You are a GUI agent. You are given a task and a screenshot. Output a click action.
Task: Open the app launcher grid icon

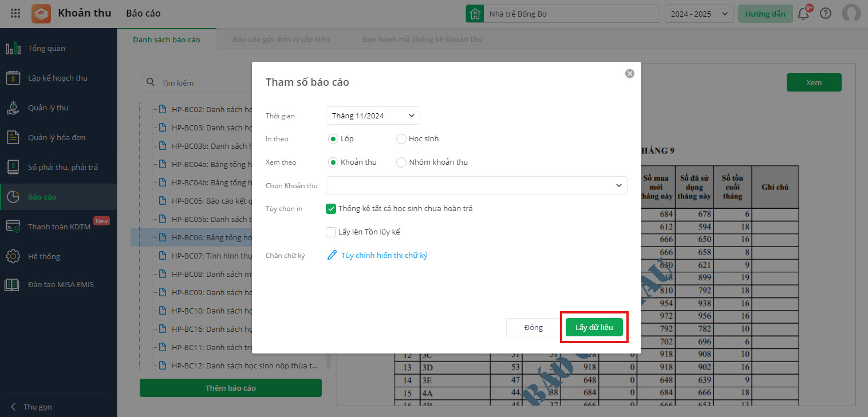point(15,14)
